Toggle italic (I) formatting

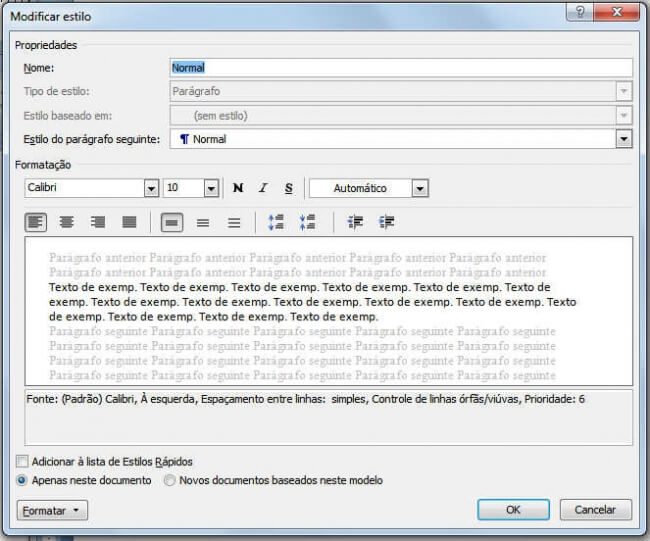[263, 188]
